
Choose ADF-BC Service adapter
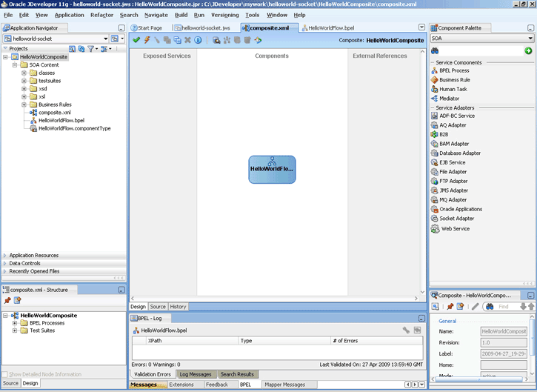click(x=453, y=116)
